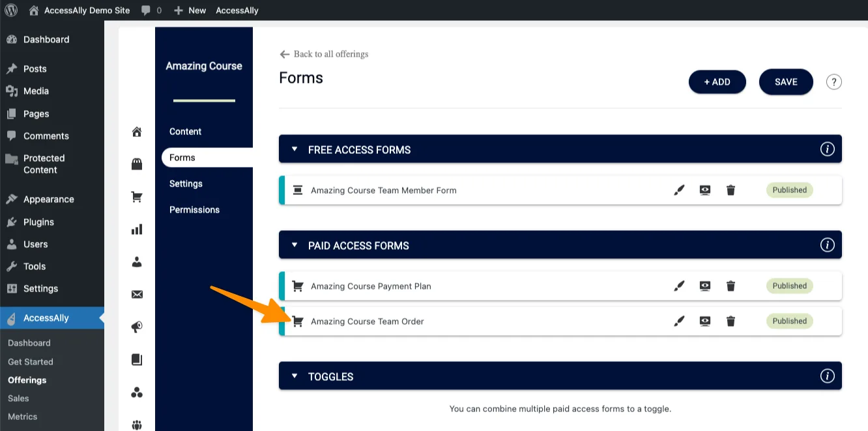Preview the Amazing Course Payment Plan form

[x=704, y=286]
